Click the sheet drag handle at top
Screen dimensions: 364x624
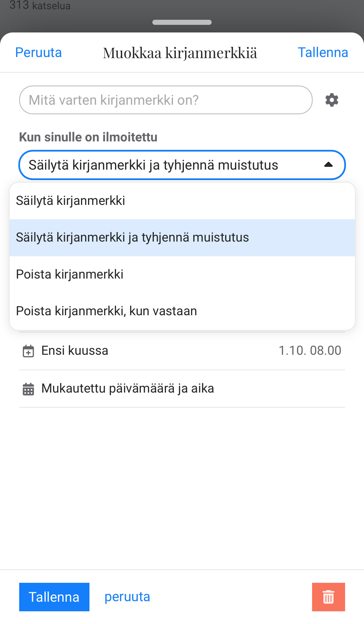182,22
